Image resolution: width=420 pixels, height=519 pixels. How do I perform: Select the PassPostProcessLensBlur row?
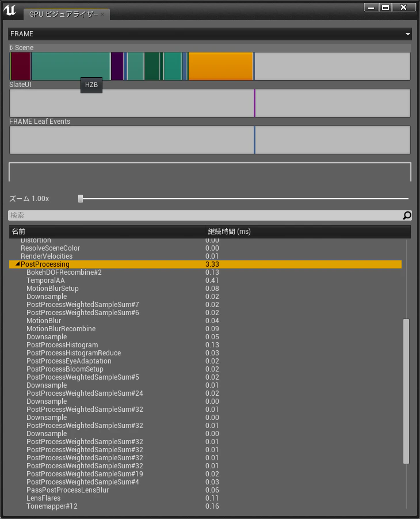pos(205,490)
